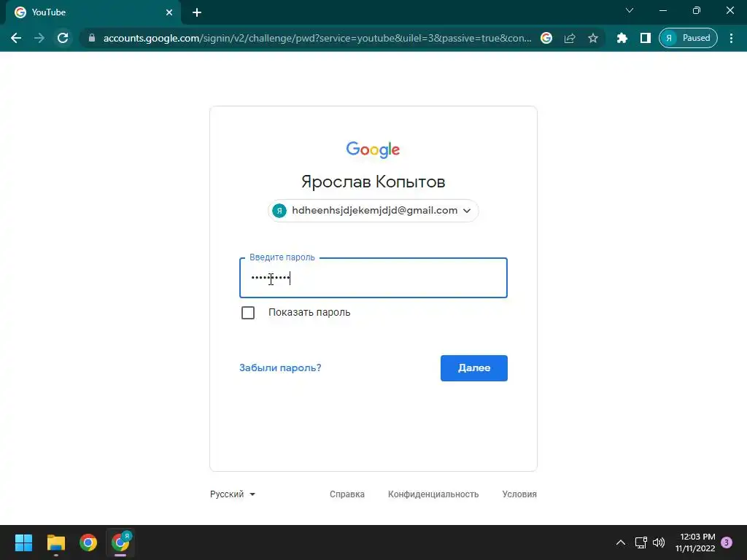This screenshot has width=747, height=560.
Task: Open Google password manager icon in address bar
Action: 546,38
